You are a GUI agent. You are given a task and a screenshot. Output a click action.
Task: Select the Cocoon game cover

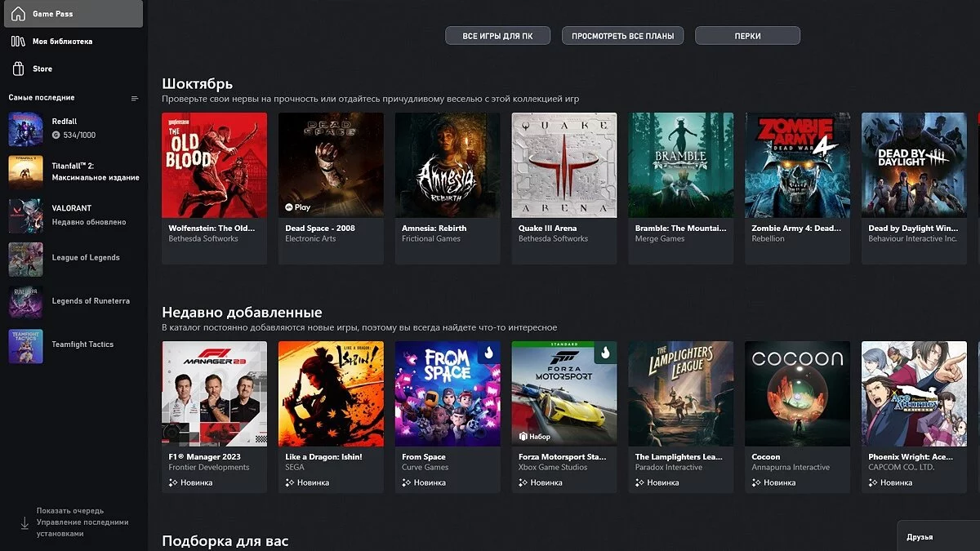point(797,393)
